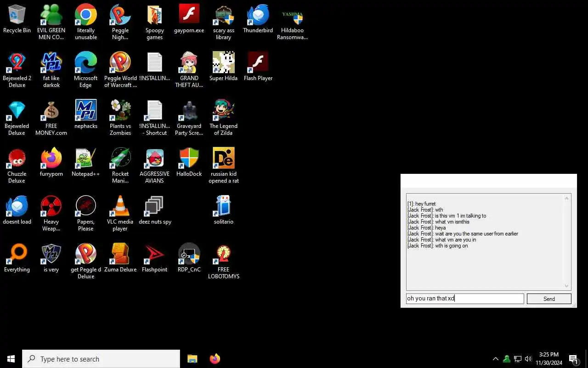Select The Legend of Zilda icon
The height and width of the screenshot is (368, 588).
click(224, 110)
